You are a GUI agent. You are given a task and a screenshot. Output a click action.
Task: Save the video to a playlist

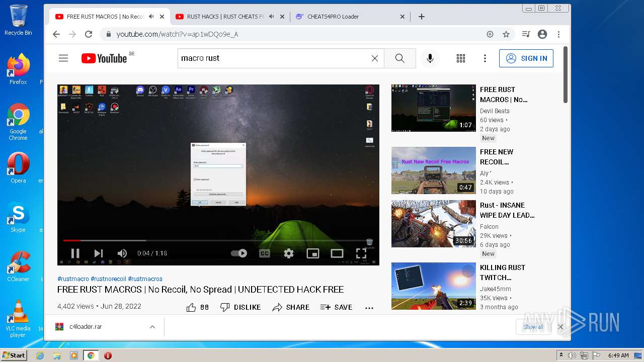(x=336, y=307)
